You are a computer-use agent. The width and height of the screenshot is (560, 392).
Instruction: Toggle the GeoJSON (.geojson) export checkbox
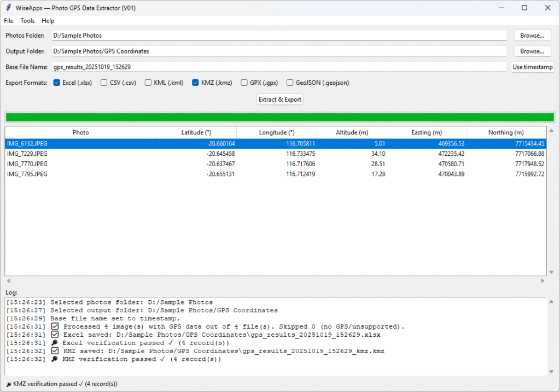(290, 83)
